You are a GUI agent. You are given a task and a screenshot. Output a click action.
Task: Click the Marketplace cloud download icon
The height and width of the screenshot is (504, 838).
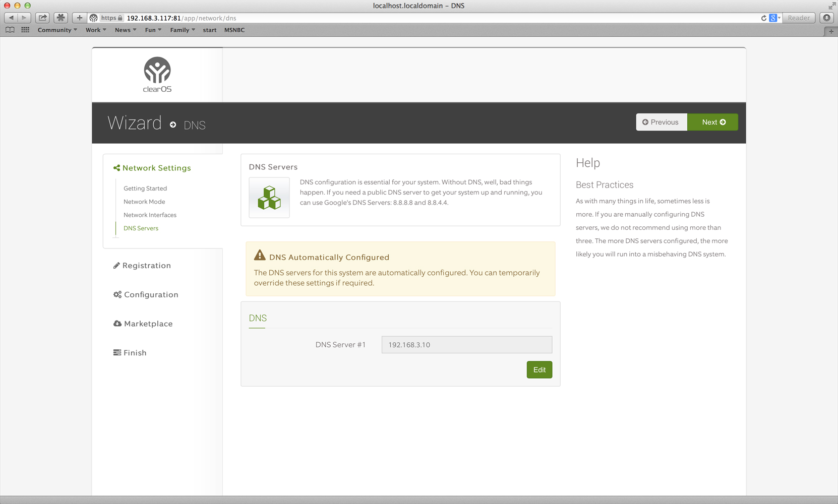tap(117, 324)
